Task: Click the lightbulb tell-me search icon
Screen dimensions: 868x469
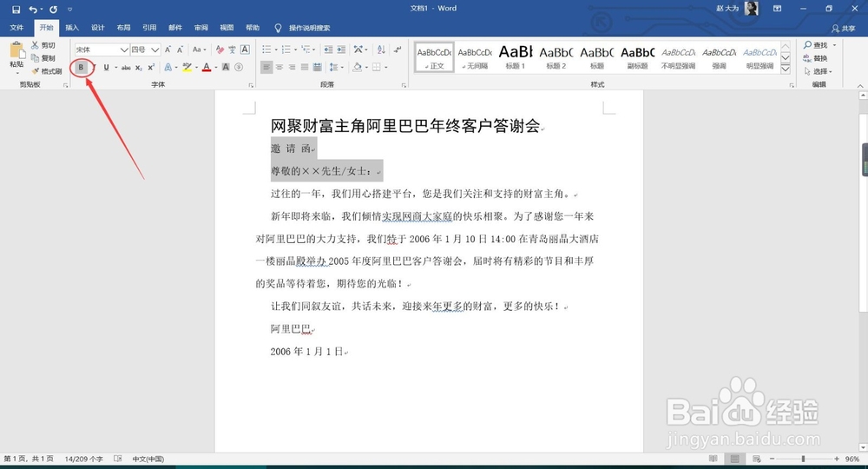Action: coord(278,28)
